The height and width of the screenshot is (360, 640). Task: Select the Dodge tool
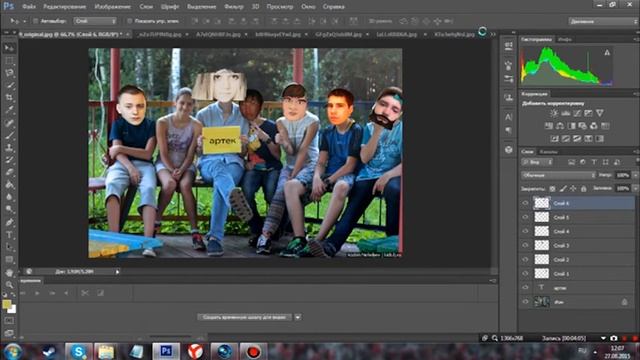point(9,209)
